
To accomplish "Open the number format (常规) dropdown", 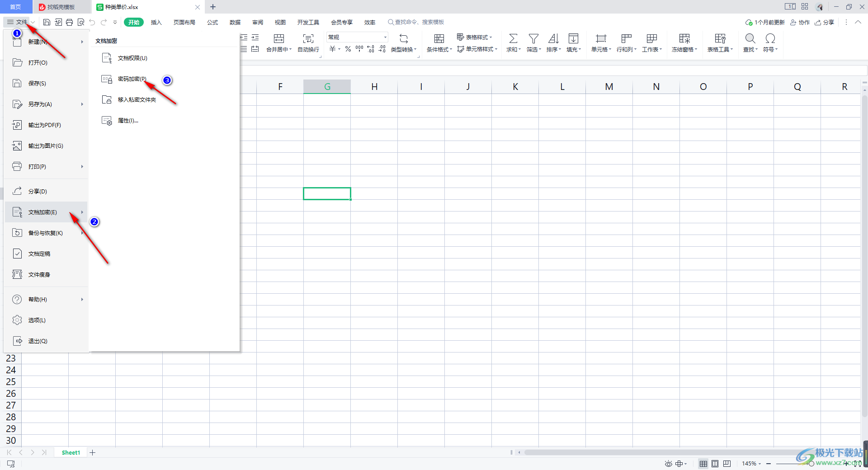I will [385, 37].
